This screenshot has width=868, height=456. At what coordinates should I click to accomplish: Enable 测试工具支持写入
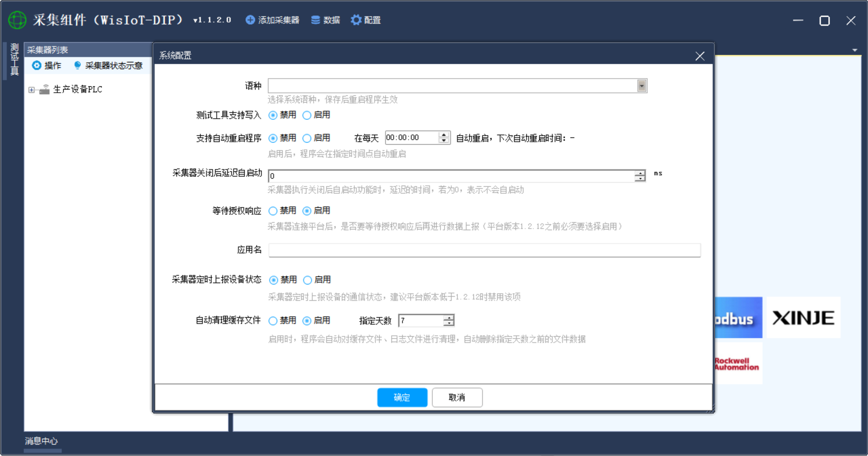click(x=307, y=115)
